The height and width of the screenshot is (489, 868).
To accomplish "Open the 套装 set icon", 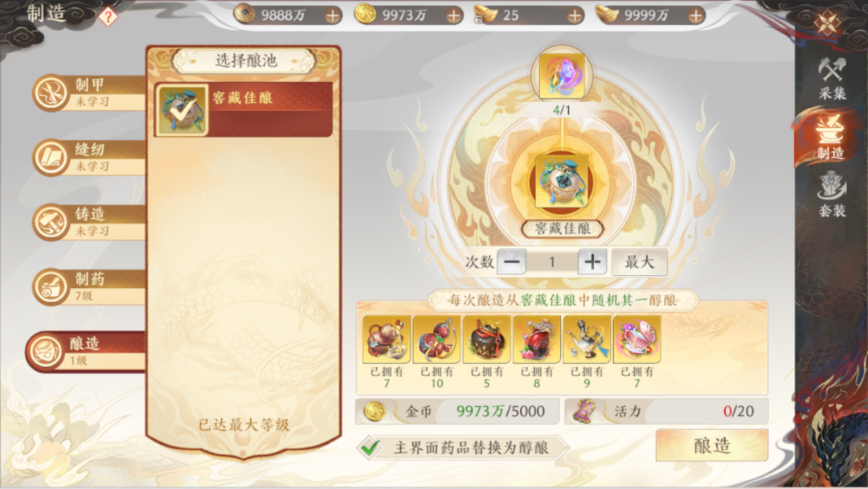I will coord(832,194).
